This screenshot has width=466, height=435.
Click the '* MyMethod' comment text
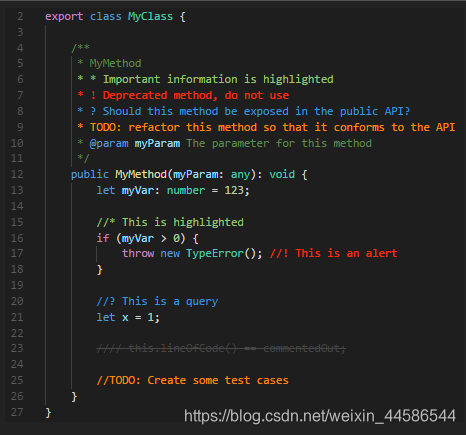pos(109,63)
